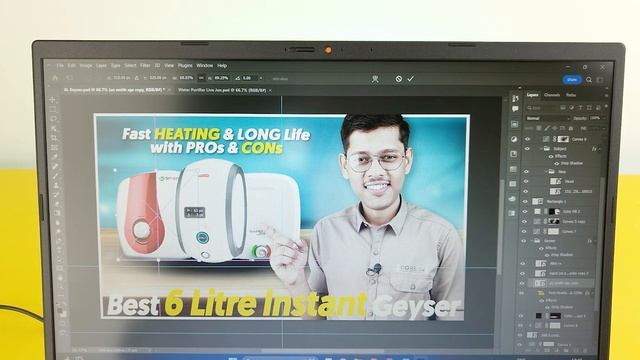Click the Color Fill 2 color thumbnail

tap(538, 211)
